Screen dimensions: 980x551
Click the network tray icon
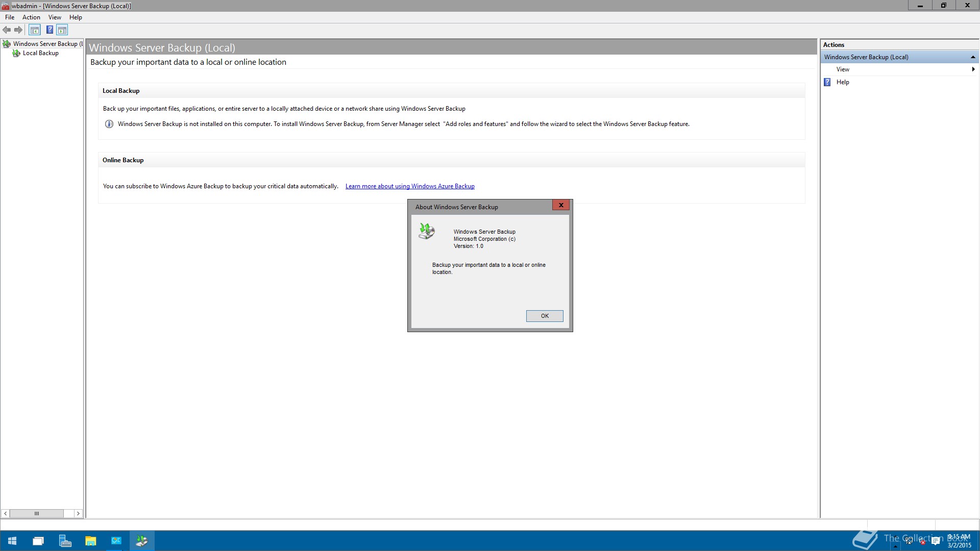pos(909,541)
